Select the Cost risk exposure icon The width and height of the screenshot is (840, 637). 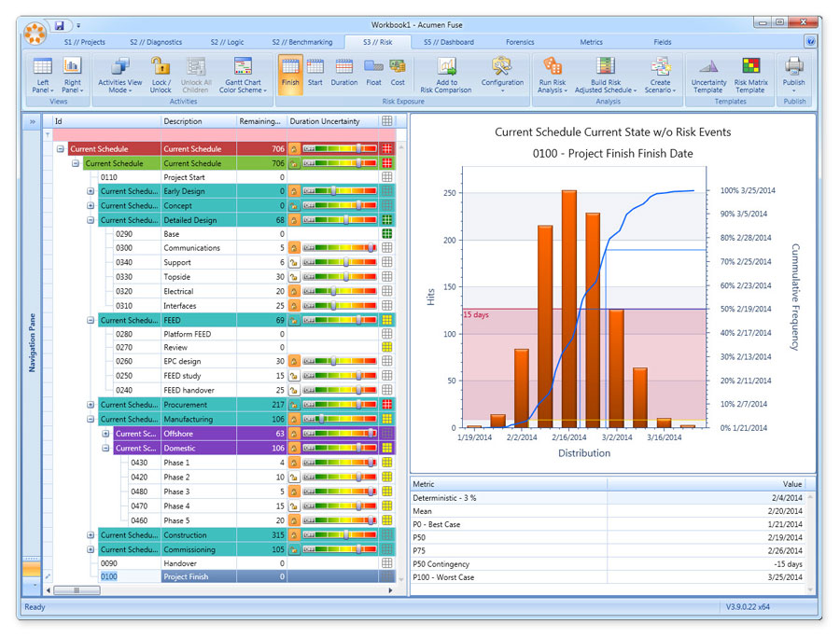pos(398,66)
